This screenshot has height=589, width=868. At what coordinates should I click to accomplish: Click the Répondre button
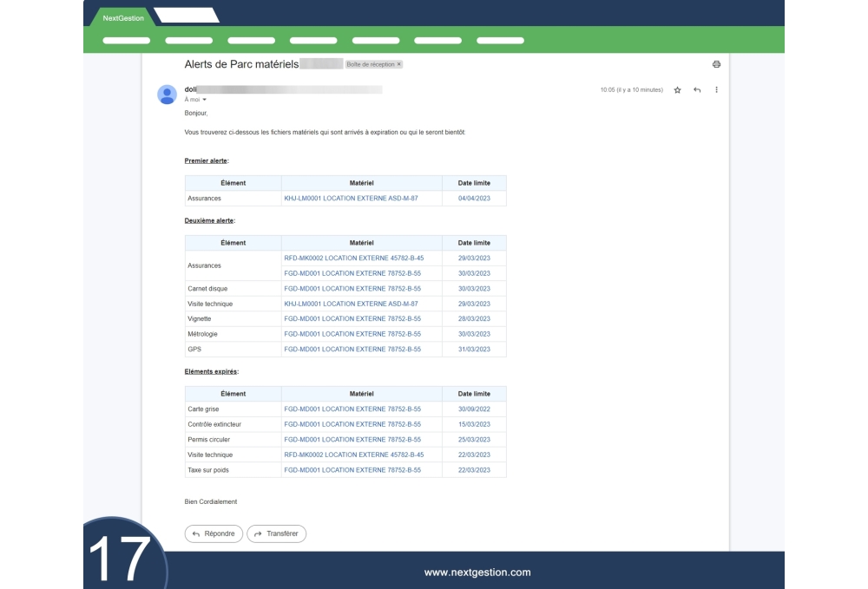pyautogui.click(x=214, y=533)
